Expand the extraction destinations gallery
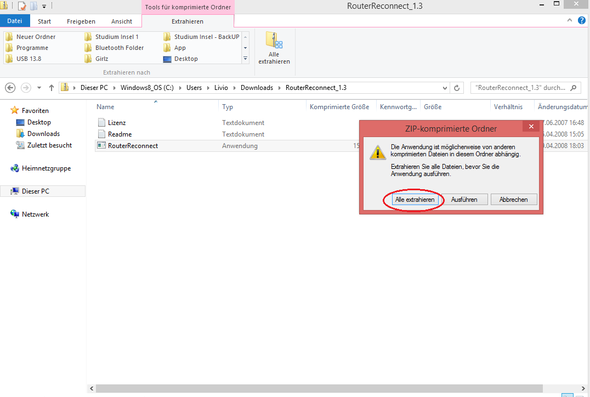Screen dimensions: 590x397 point(245,59)
